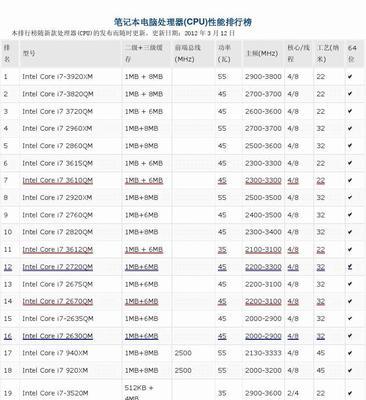366x400 pixels.
Task: Click 64-bit checkmark link in 2720QM row
Action: coord(350,267)
